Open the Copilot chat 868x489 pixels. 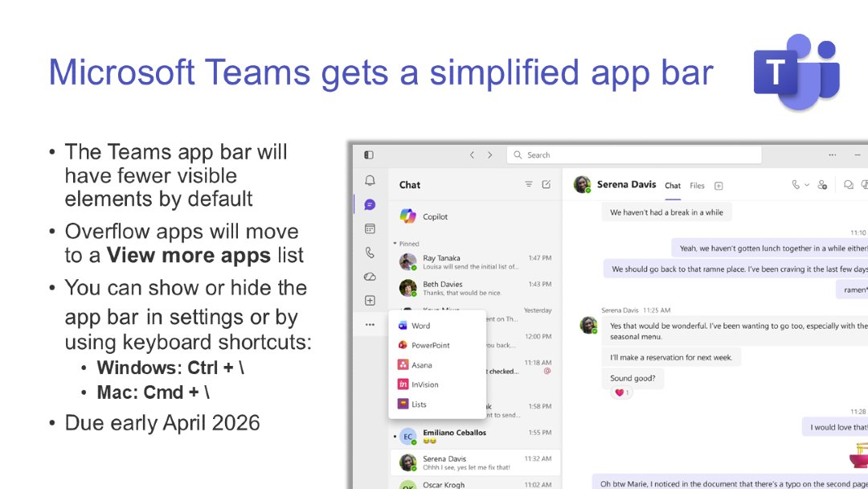[x=475, y=216]
